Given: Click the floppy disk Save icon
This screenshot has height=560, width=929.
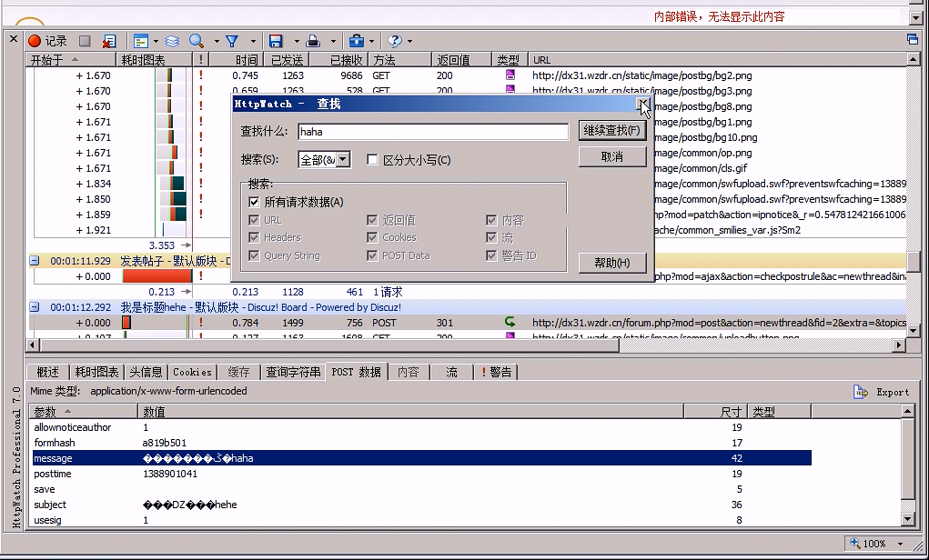Looking at the screenshot, I should coord(276,41).
